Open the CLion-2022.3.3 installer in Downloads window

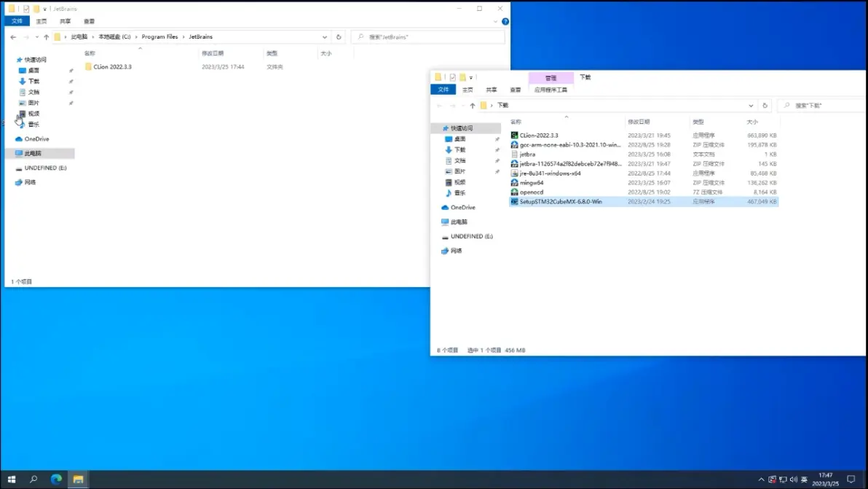coord(539,135)
